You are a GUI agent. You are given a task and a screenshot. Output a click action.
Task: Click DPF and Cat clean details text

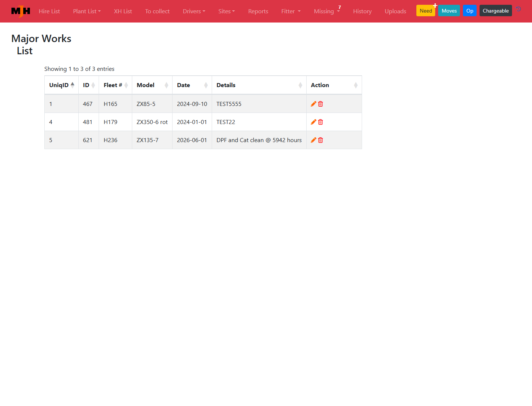pos(259,140)
